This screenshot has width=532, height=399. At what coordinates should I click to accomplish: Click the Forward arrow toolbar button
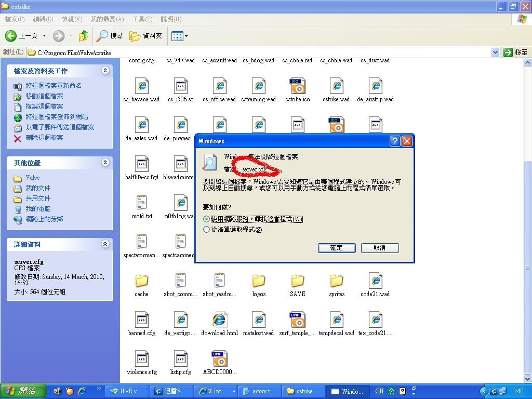[x=58, y=36]
